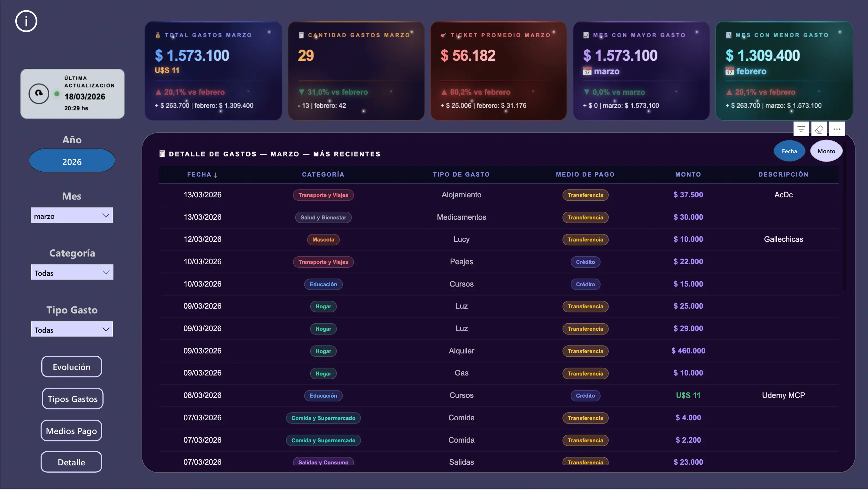Click the calendar icon next to febrero
This screenshot has width=868, height=490.
tap(730, 71)
